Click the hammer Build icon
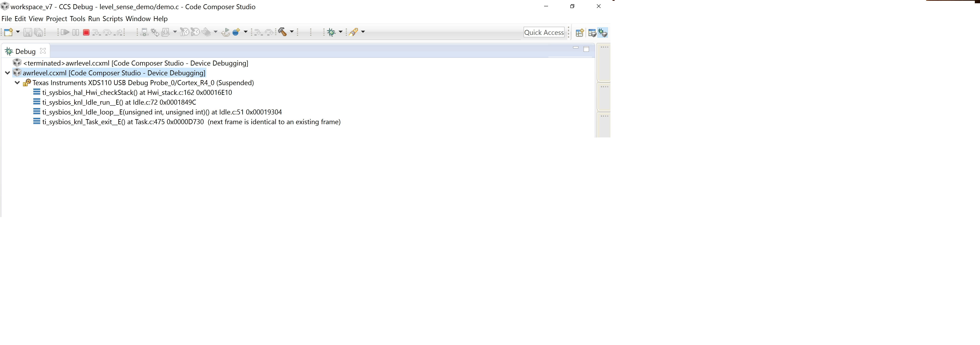Screen dimensions: 980x345 click(x=282, y=32)
